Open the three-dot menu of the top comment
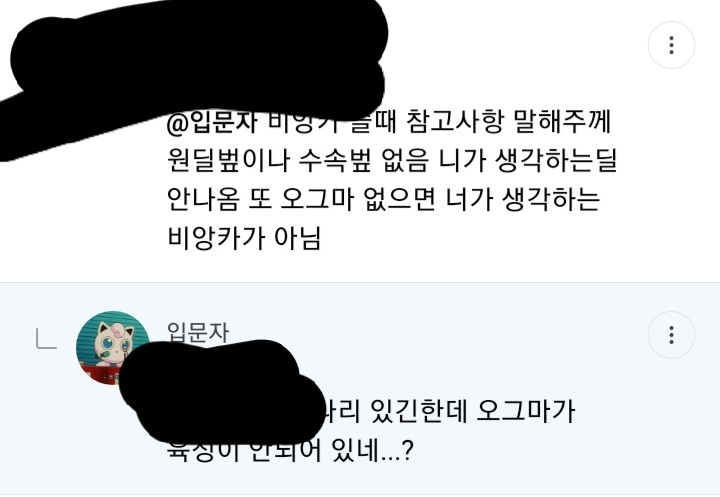The height and width of the screenshot is (497, 720). coord(671,45)
